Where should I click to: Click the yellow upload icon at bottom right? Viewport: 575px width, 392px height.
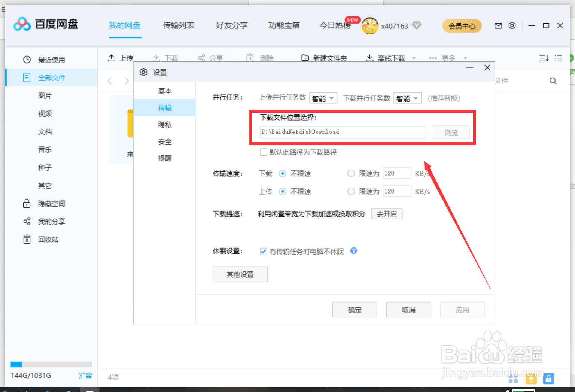531,379
